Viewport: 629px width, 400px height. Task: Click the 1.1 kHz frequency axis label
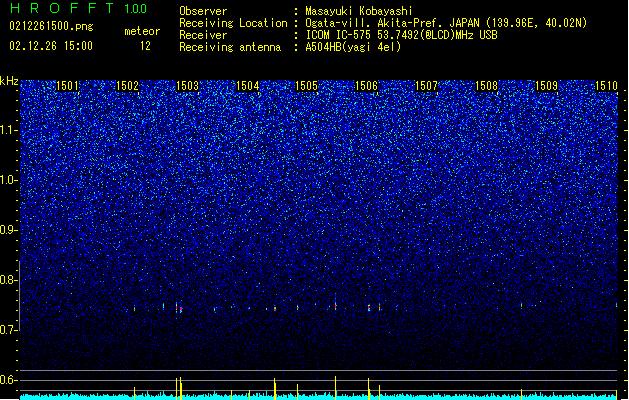(x=9, y=130)
